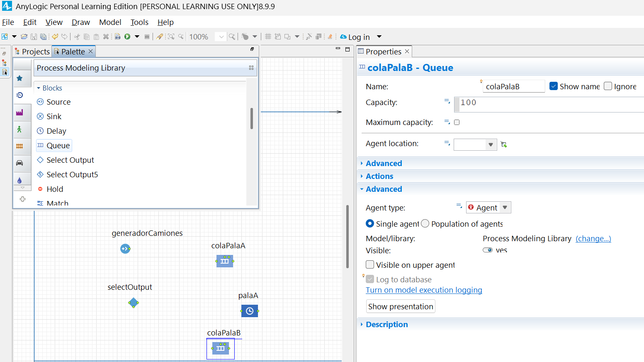
Task: Switch to the Projects tab
Action: (32, 51)
